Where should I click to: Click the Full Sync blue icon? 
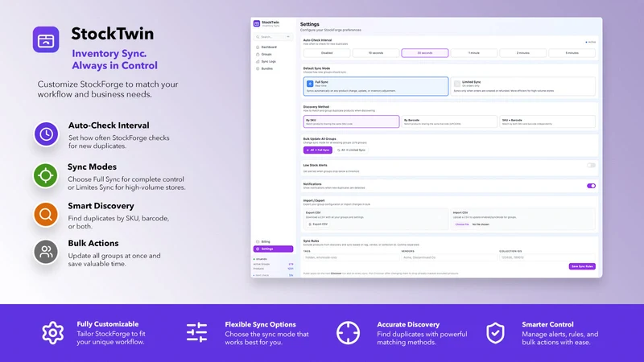[310, 84]
